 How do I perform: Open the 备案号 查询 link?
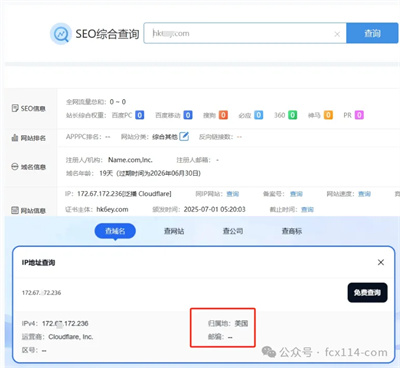tap(296, 194)
